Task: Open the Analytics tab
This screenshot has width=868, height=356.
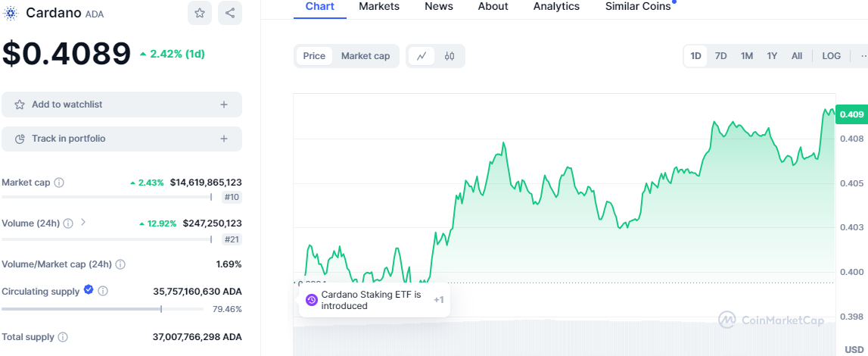Action: 556,7
